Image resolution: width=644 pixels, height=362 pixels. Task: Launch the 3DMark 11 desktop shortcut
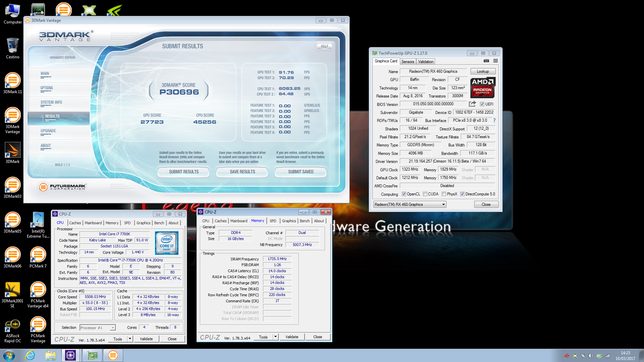coord(12,83)
